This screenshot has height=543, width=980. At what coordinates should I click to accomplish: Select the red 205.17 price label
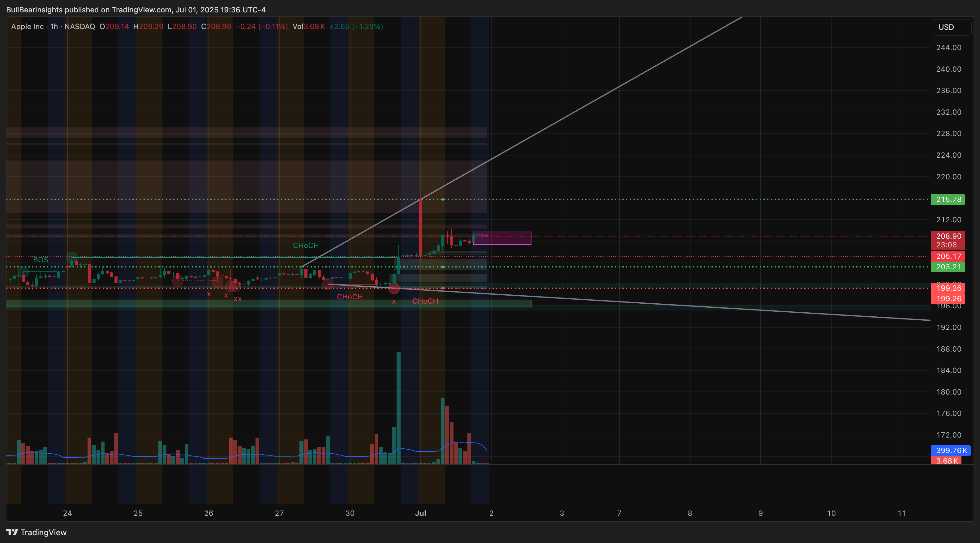coord(948,256)
